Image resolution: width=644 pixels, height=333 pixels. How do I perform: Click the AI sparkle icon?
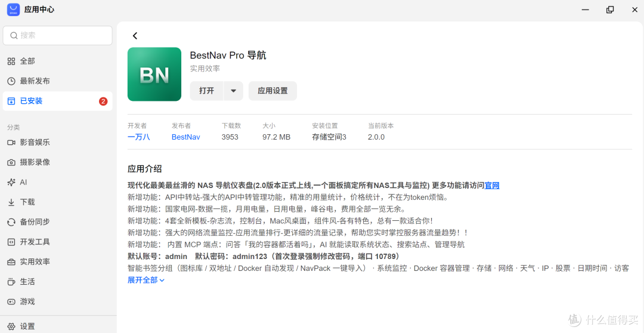pos(11,183)
